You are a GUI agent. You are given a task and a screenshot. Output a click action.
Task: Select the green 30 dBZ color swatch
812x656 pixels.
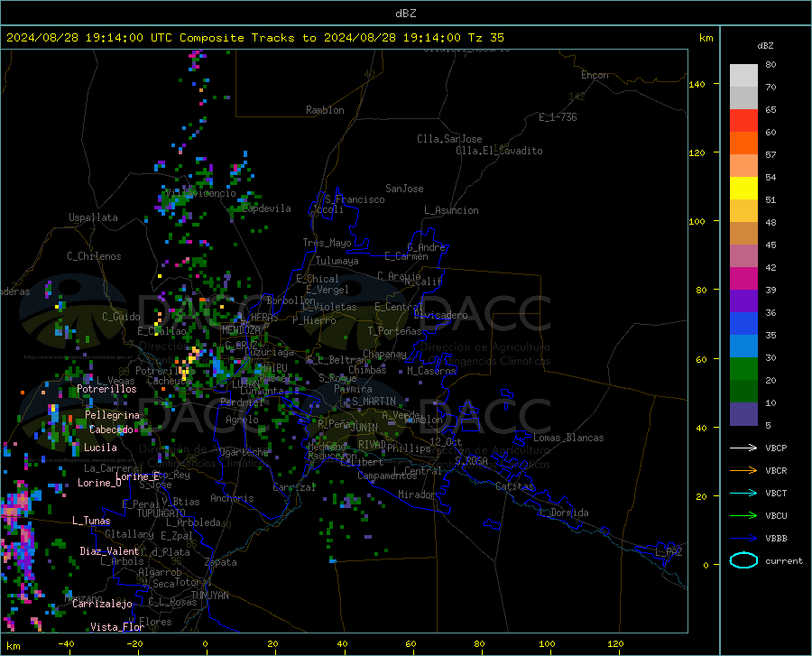point(743,369)
